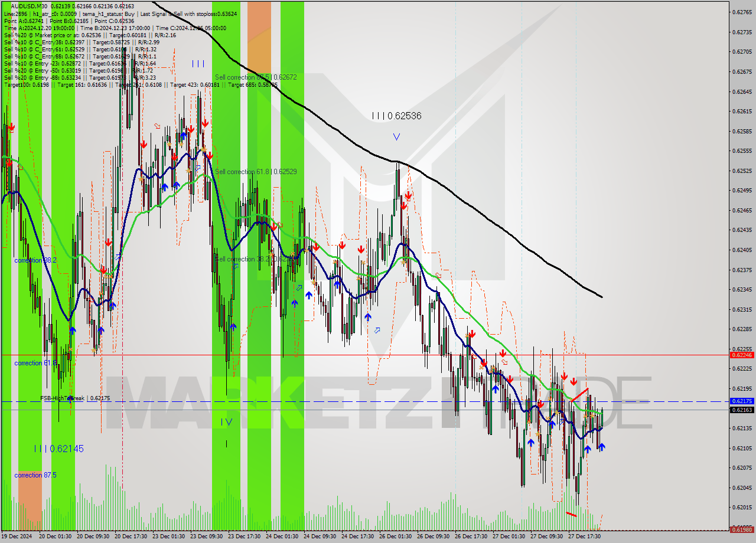This screenshot has height=543, width=756.
Task: Click the blue 'correction 61.8' label
Action: click(35, 363)
